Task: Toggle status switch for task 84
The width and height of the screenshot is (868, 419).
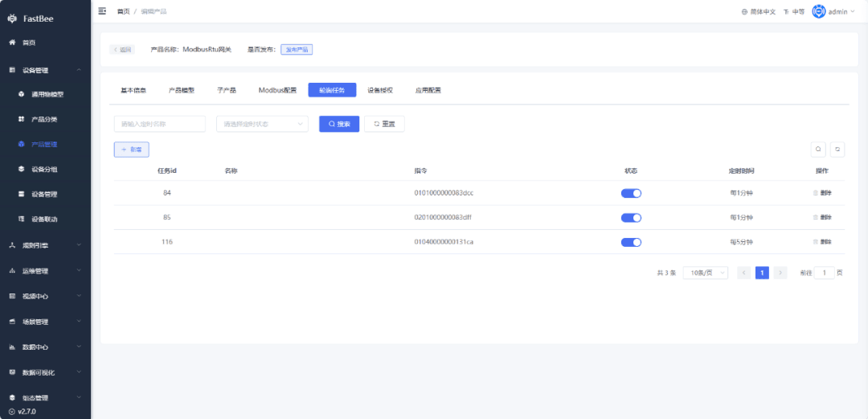Action: pos(631,193)
